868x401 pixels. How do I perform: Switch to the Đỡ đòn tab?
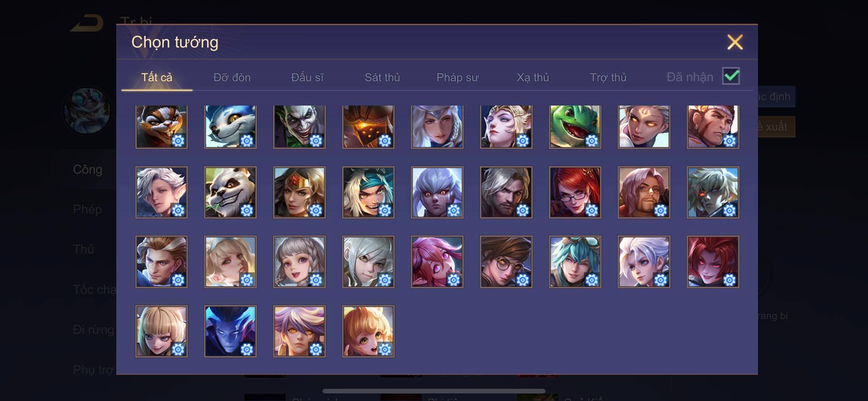pos(232,77)
